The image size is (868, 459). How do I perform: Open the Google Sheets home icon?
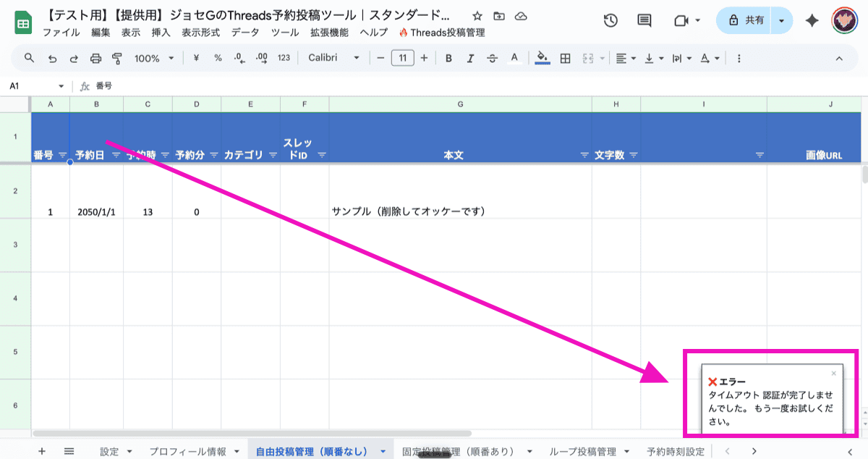pyautogui.click(x=22, y=22)
